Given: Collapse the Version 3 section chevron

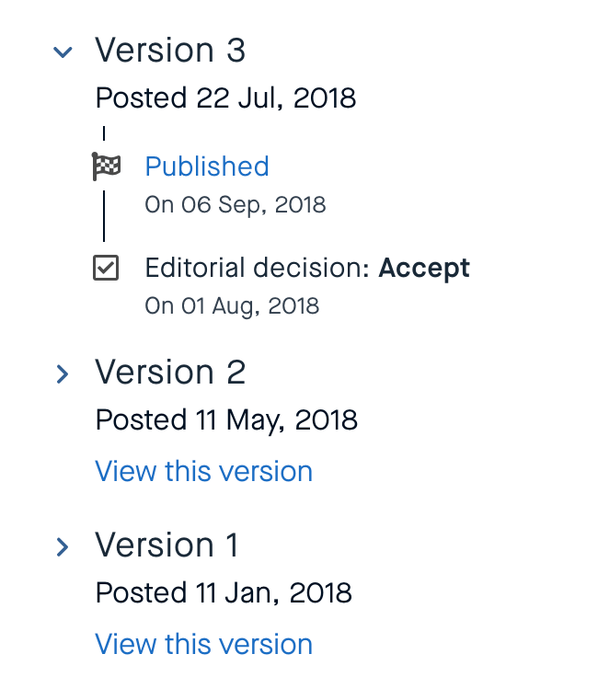Looking at the screenshot, I should click(63, 52).
